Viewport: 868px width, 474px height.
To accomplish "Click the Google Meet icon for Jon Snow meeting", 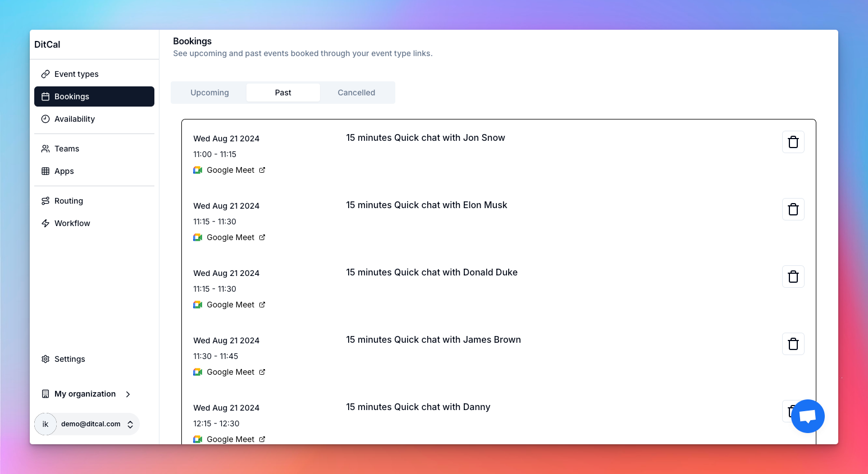I will click(x=198, y=170).
